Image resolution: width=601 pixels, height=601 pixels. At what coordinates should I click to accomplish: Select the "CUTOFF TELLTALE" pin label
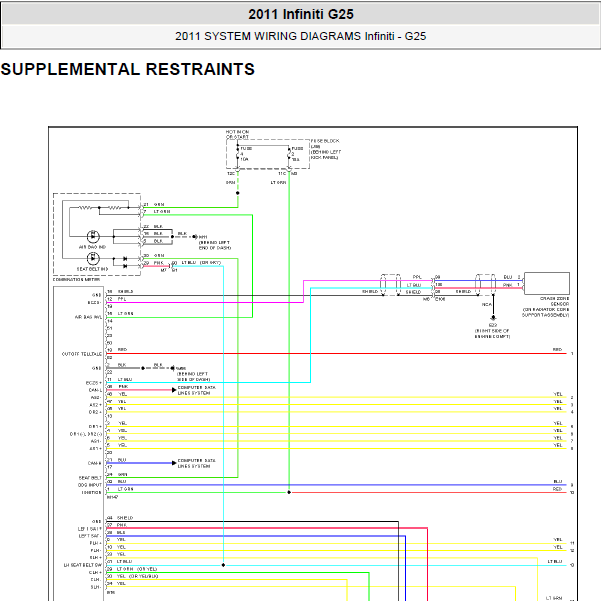(x=82, y=354)
